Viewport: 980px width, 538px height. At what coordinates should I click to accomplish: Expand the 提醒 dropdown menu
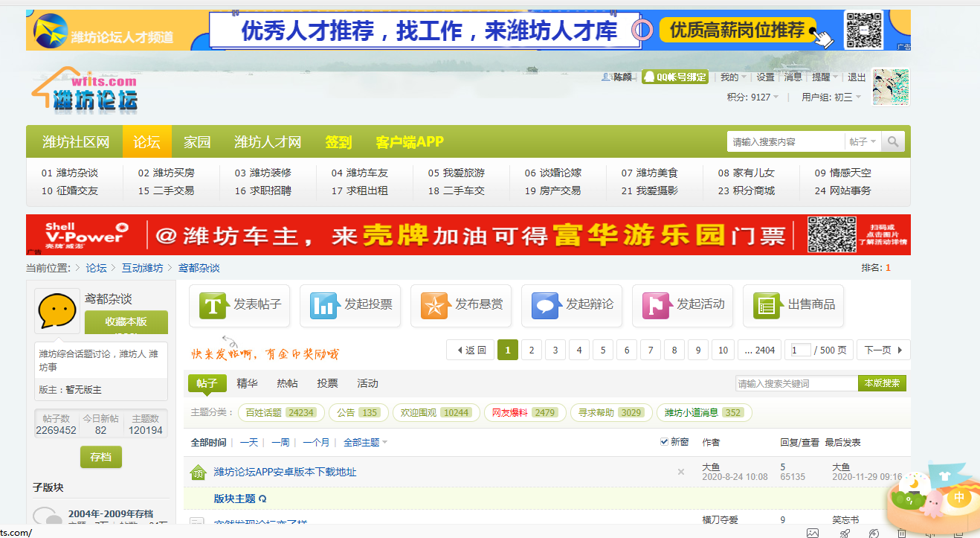click(x=825, y=77)
